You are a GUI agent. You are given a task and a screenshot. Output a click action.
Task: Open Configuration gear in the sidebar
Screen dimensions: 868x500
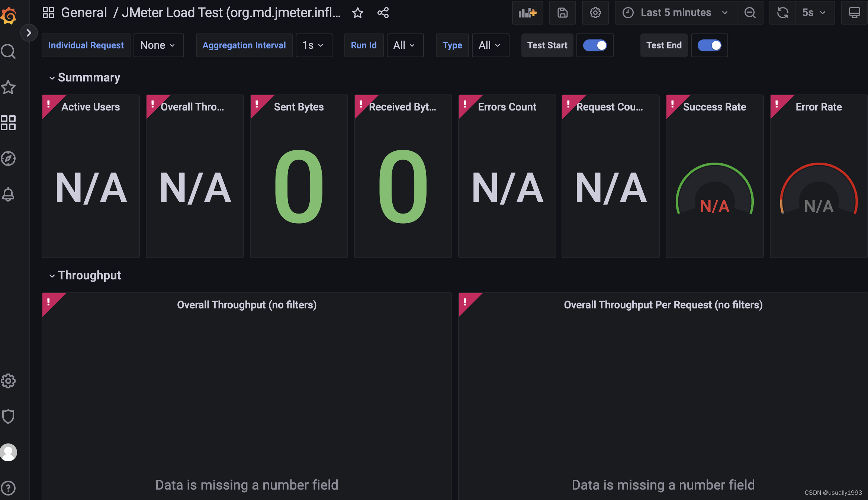pos(8,381)
